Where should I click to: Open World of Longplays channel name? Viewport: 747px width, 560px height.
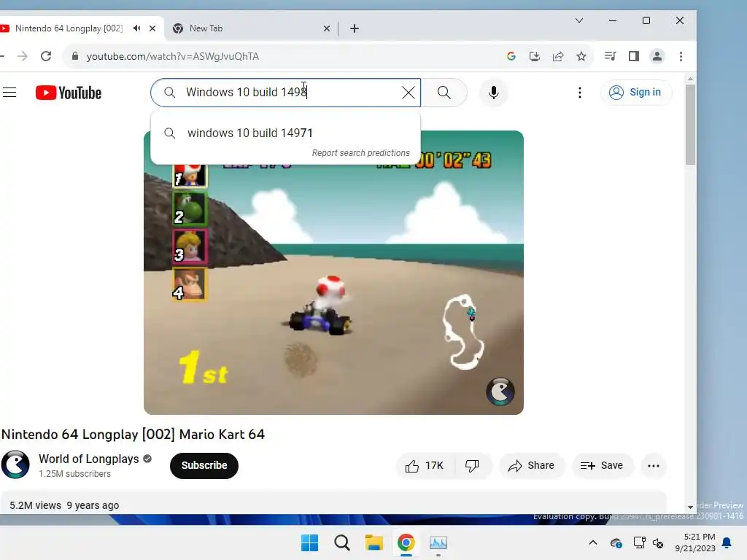[x=88, y=459]
